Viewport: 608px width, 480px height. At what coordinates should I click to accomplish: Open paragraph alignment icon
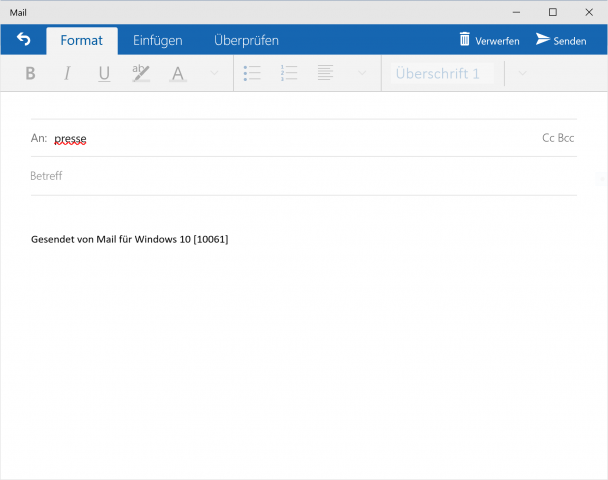click(x=325, y=73)
